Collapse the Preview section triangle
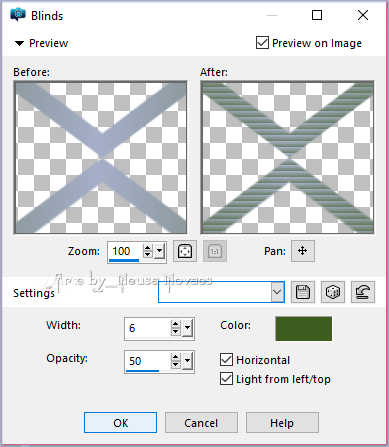Image resolution: width=389 pixels, height=447 pixels. [19, 43]
